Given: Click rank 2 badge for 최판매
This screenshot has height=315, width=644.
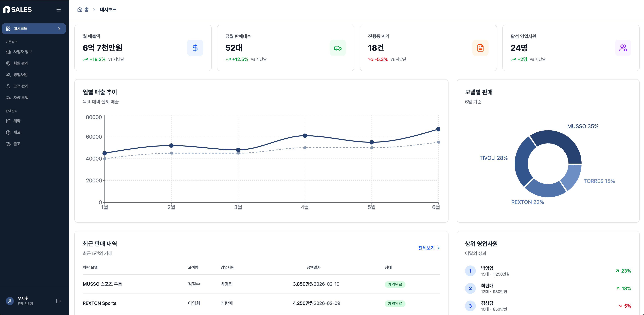Looking at the screenshot, I should [x=470, y=288].
